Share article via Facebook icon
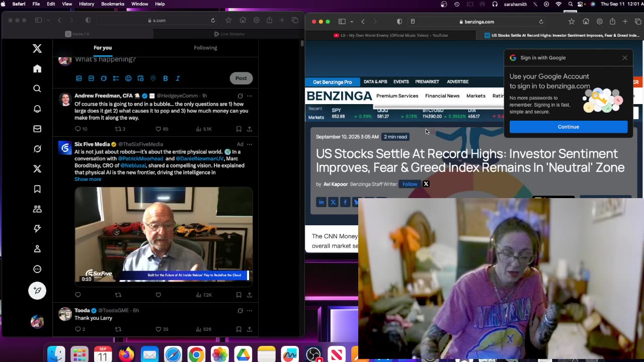The width and height of the screenshot is (644, 362). [x=345, y=202]
